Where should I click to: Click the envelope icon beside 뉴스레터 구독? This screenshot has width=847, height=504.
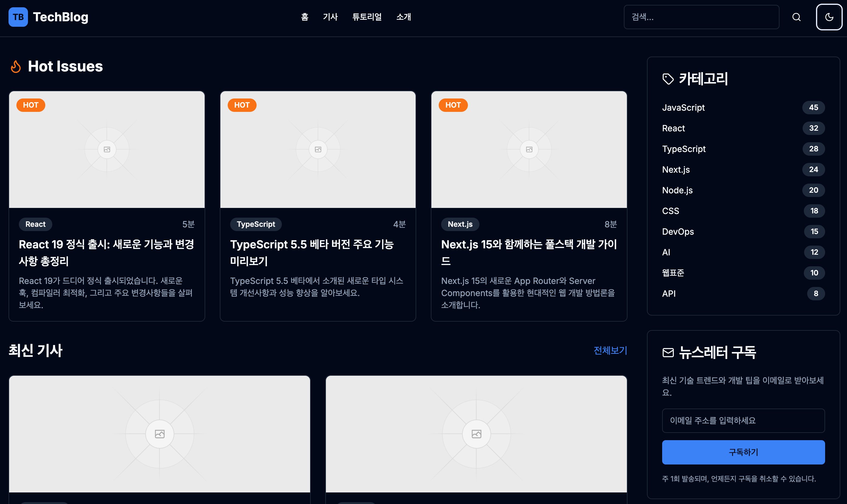coord(668,353)
